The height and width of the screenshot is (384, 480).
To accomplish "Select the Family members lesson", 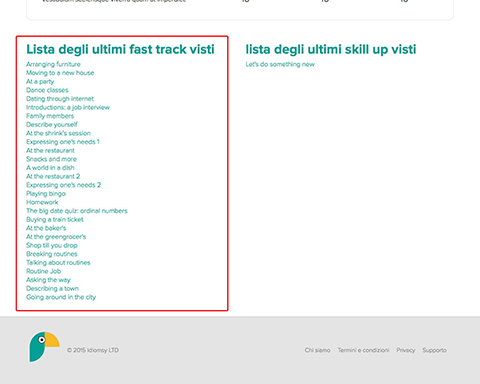I will pos(50,116).
